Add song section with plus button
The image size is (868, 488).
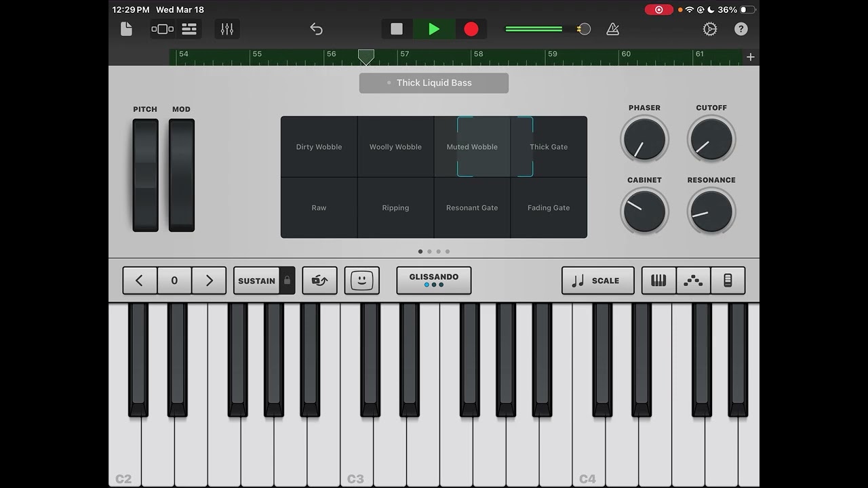pos(751,57)
